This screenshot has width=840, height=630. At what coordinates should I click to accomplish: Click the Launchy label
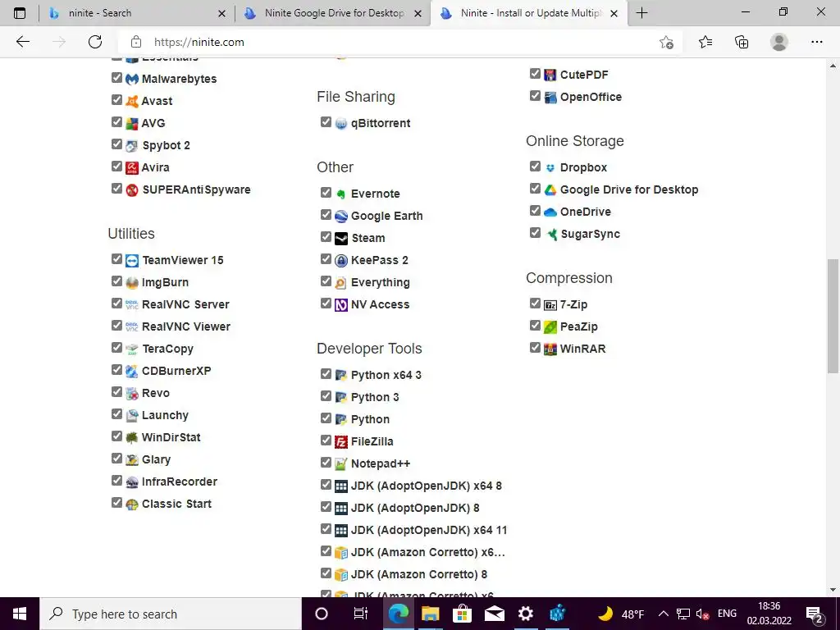coord(165,415)
